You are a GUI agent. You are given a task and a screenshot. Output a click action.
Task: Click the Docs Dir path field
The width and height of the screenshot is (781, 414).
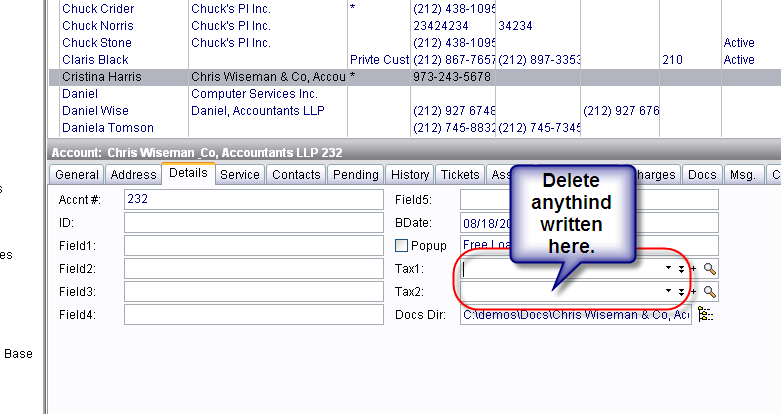point(575,316)
